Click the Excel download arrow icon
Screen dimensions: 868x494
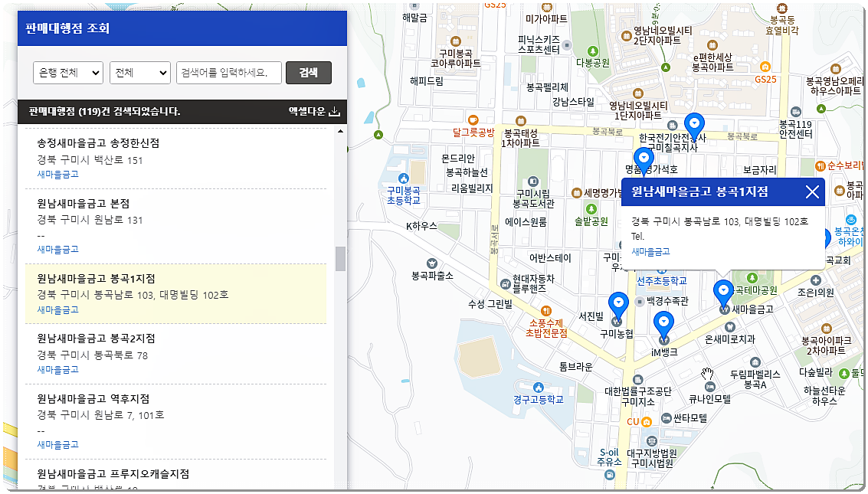334,111
